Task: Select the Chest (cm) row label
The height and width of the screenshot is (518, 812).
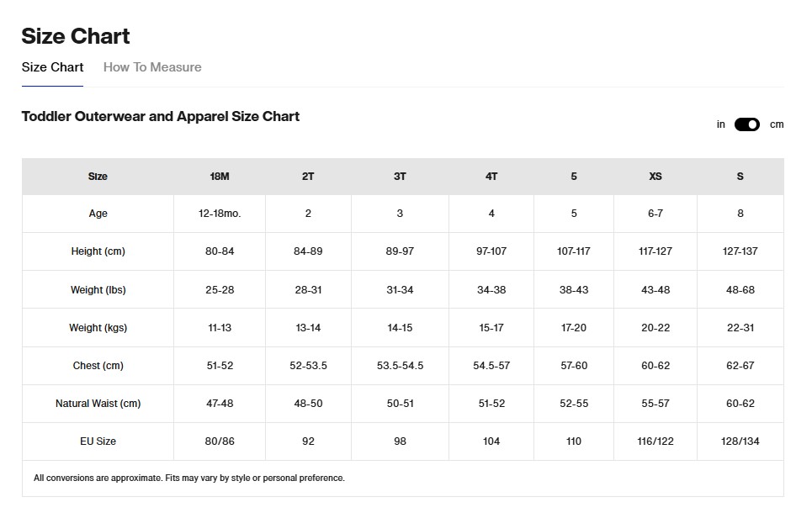Action: pyautogui.click(x=98, y=366)
